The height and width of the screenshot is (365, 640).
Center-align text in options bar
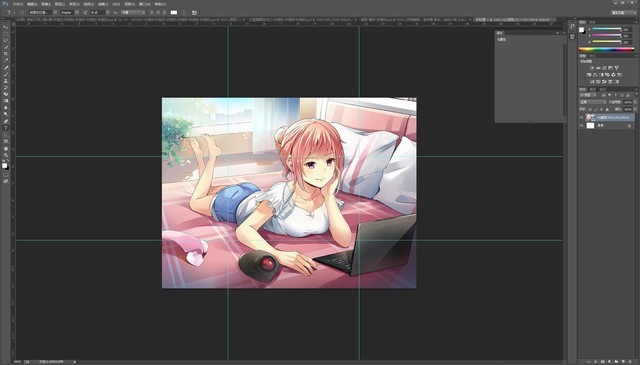[158, 13]
